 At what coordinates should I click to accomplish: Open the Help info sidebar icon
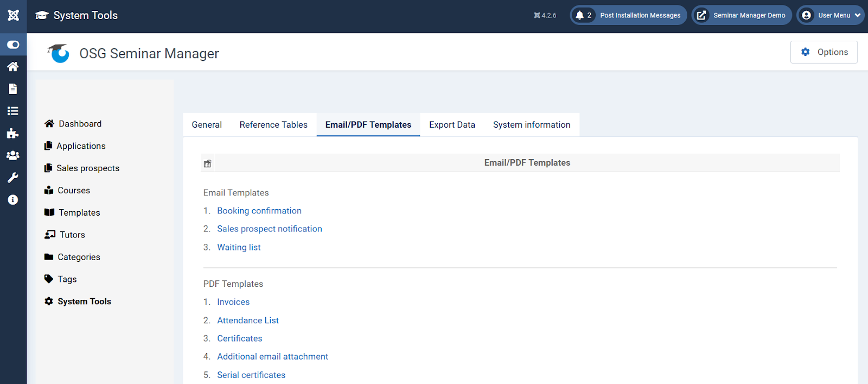13,200
